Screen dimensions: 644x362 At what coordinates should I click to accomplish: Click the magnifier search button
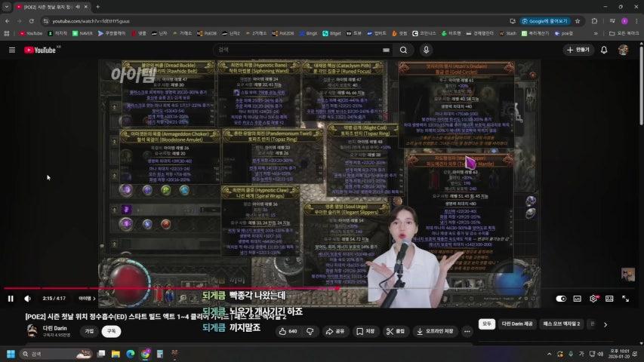coord(404,50)
